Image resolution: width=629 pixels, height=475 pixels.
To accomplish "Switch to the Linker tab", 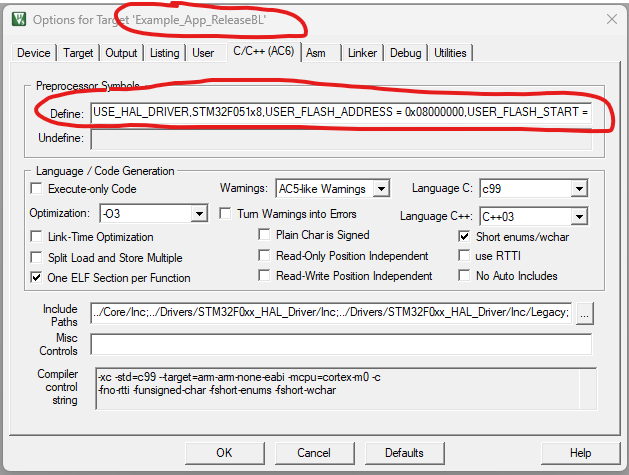I will coord(362,53).
